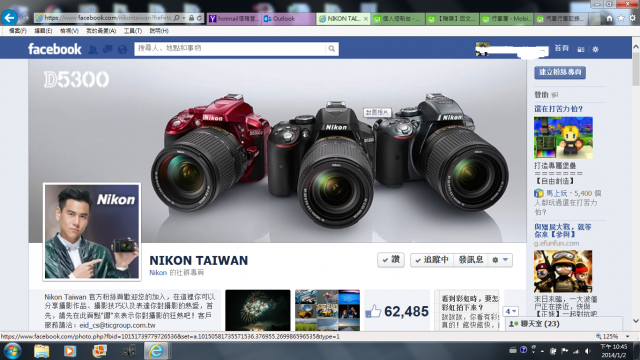Toggle the 讚 Like button
This screenshot has width=640, height=360.
tap(391, 260)
